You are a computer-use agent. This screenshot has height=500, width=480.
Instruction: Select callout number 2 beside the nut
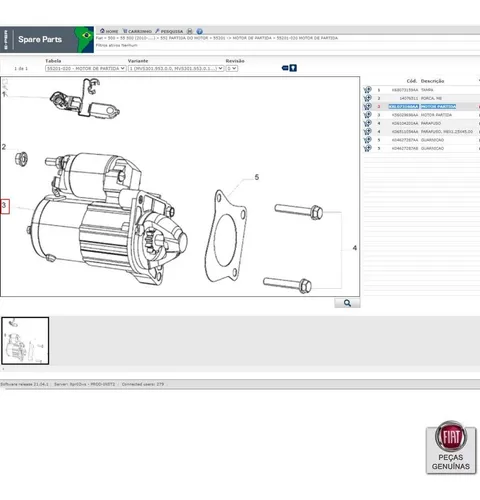[4, 147]
